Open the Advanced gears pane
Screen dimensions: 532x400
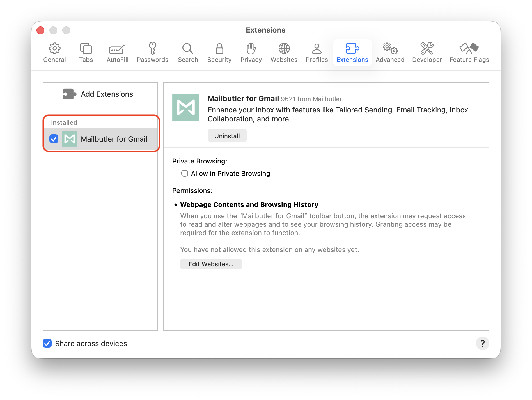pos(390,53)
